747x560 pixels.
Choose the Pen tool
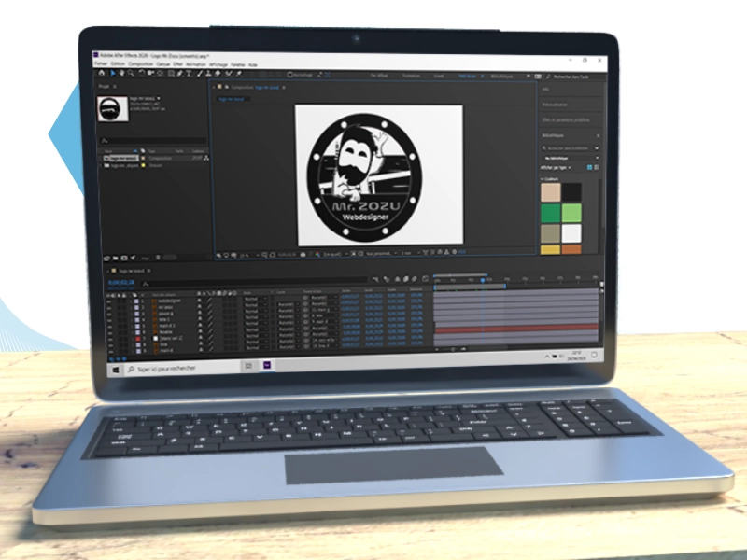(180, 73)
